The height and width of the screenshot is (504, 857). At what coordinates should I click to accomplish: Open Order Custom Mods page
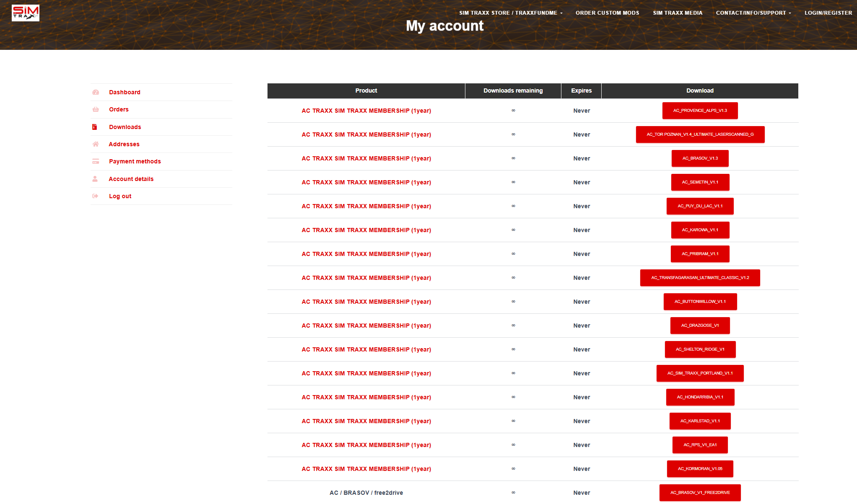608,13
